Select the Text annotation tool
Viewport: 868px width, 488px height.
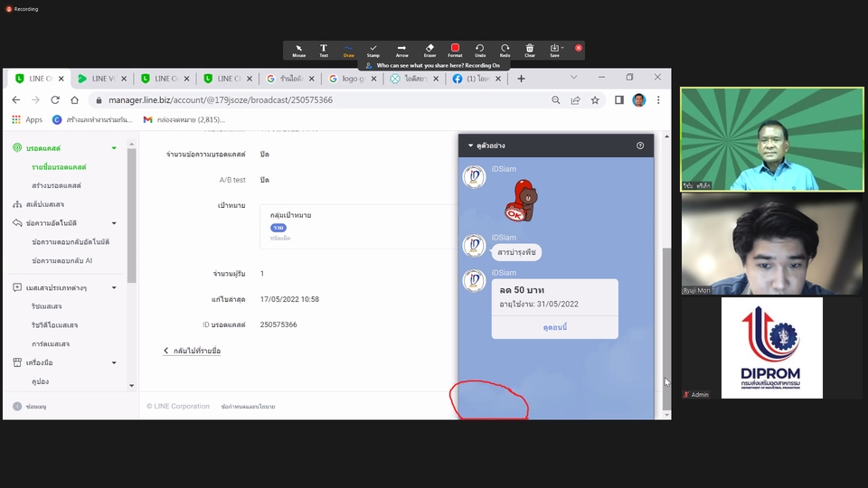tap(324, 51)
